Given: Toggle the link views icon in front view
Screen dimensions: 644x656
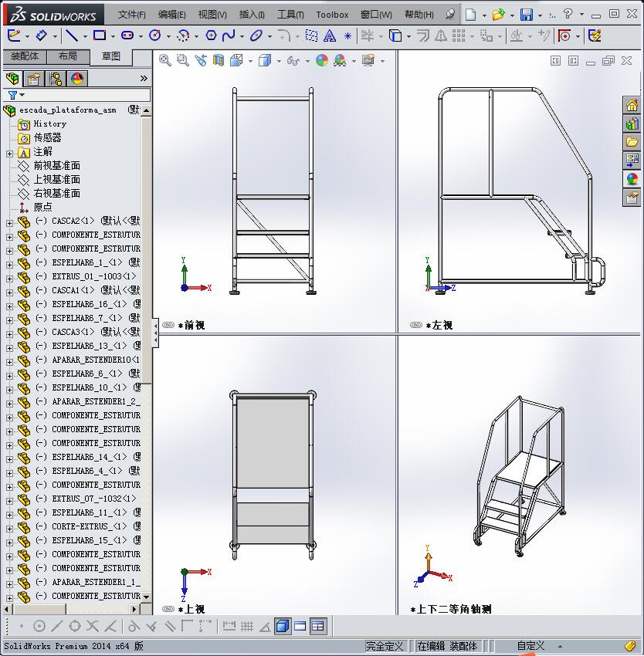Looking at the screenshot, I should [x=168, y=325].
